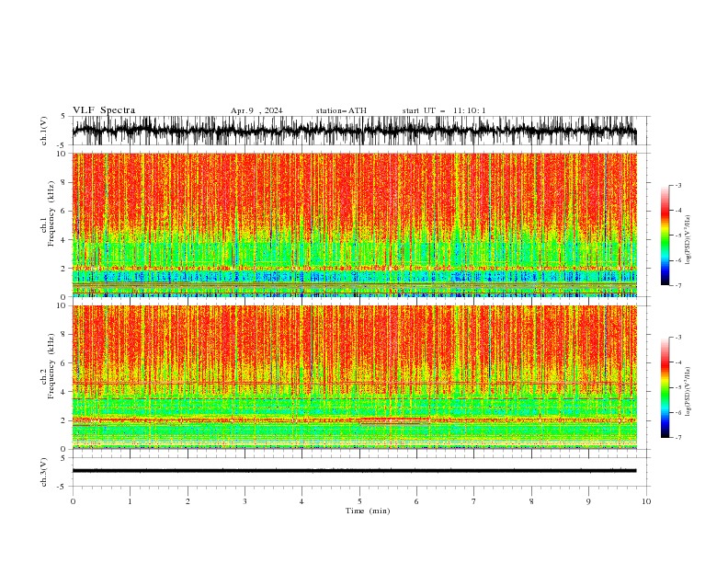
Task: Click the time axis tick label "1"
Action: (130, 501)
